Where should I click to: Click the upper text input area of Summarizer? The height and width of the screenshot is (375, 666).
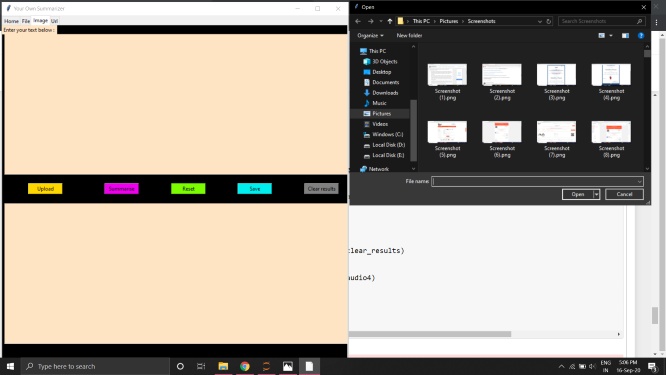click(x=176, y=104)
